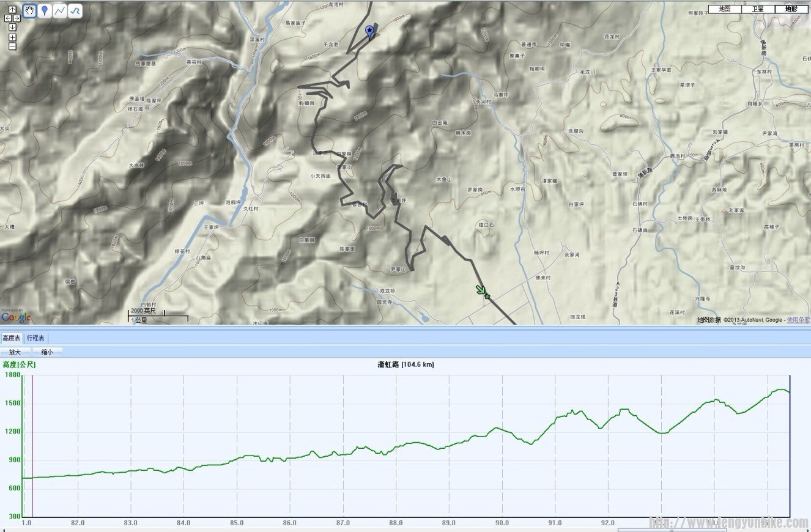Image resolution: width=811 pixels, height=532 pixels.
Task: Select the route-following line tool
Action: 75,11
